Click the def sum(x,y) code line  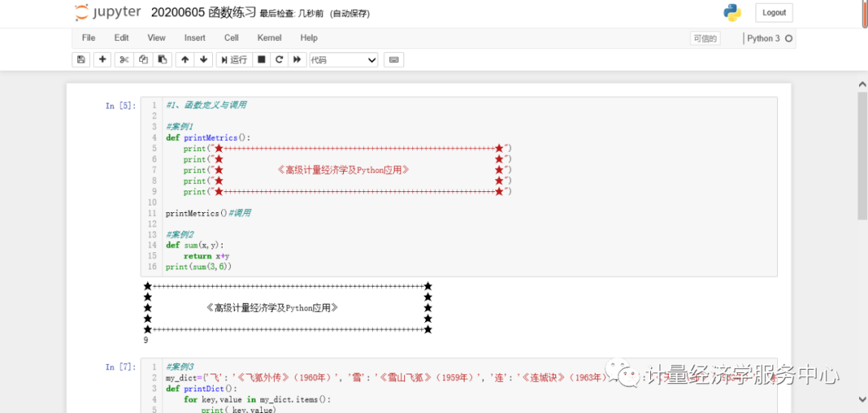click(194, 245)
